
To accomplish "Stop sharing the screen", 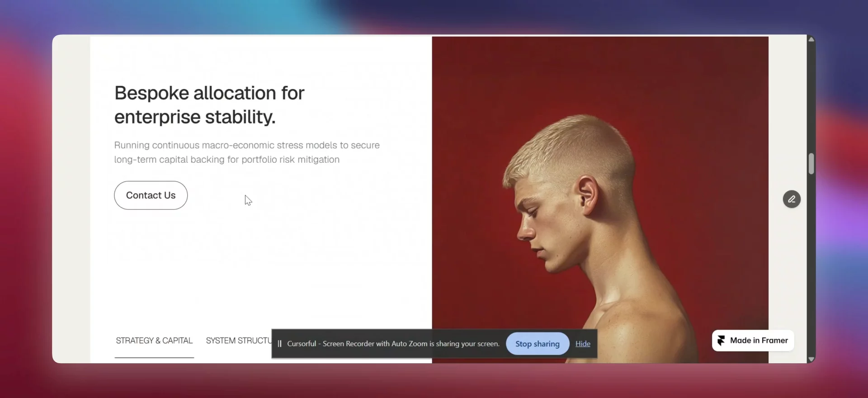I will pyautogui.click(x=538, y=344).
